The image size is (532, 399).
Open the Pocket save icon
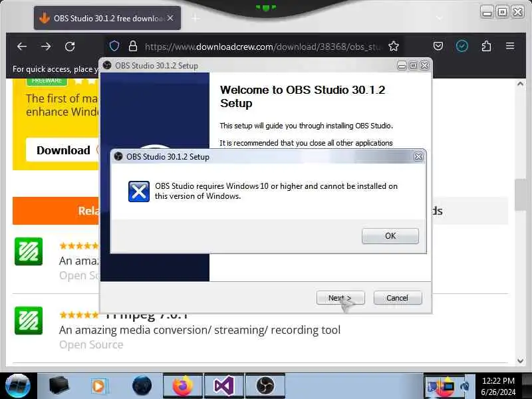click(x=438, y=46)
